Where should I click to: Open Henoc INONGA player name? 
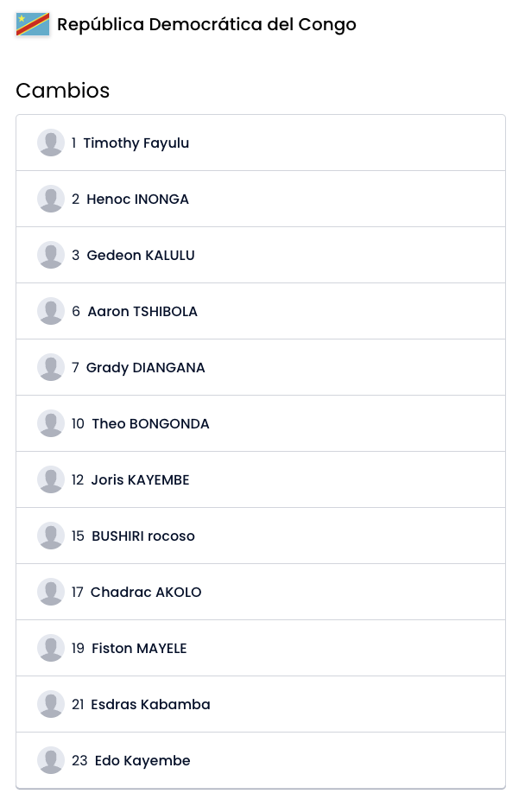(x=137, y=199)
